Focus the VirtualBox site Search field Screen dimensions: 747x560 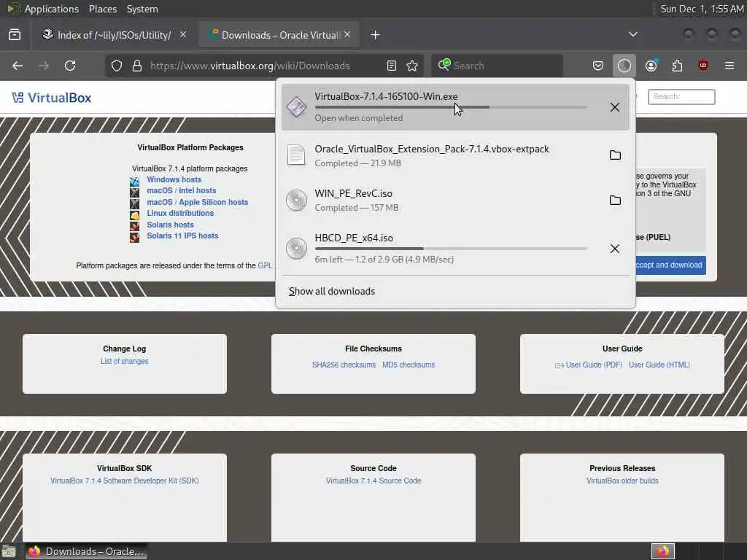click(681, 97)
